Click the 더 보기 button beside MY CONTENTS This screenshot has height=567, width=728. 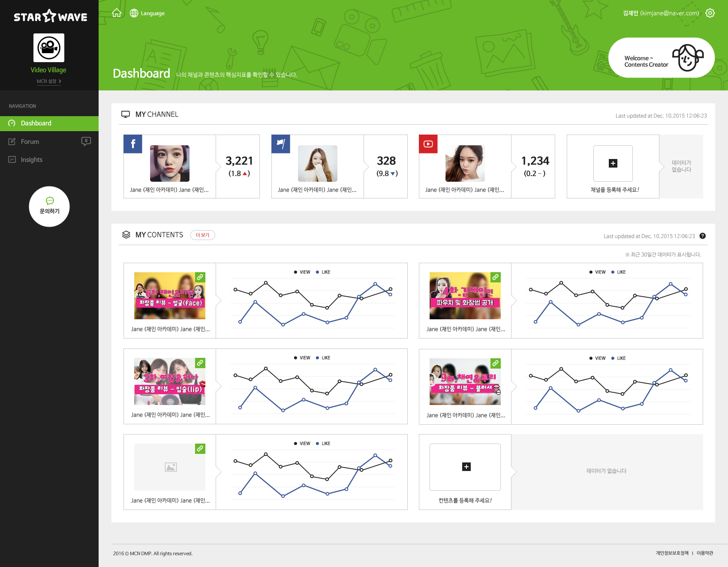click(x=202, y=235)
